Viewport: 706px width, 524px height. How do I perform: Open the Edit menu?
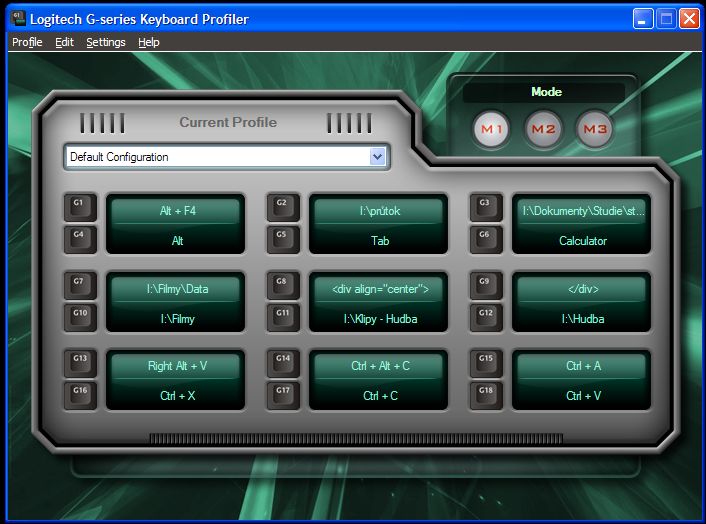65,42
